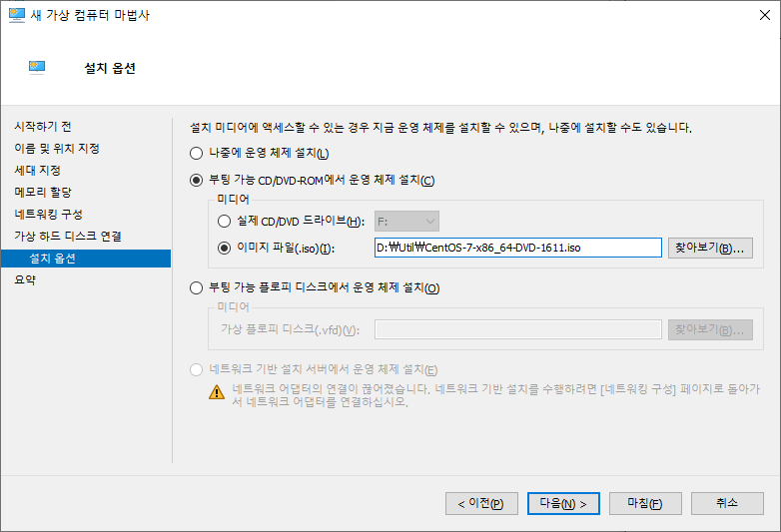
Task: Click the 마침 button
Action: coord(645,504)
